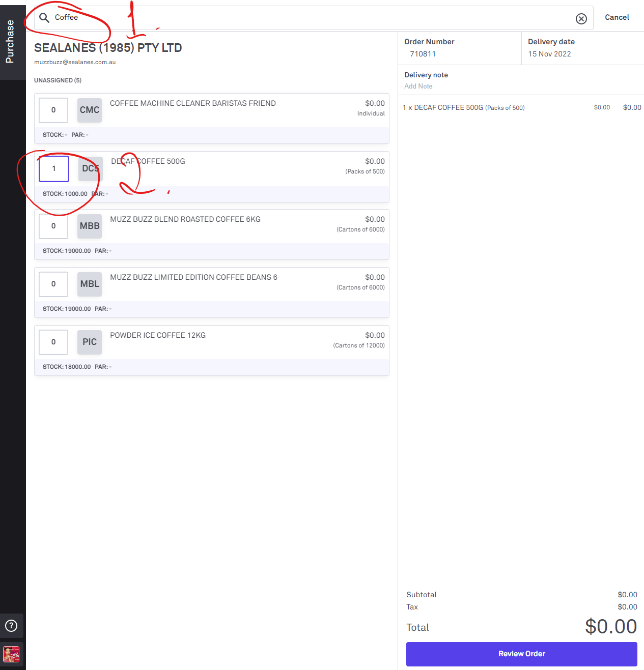Viewport: 644px width, 670px height.
Task: Click the search magnifier icon
Action: (x=44, y=18)
